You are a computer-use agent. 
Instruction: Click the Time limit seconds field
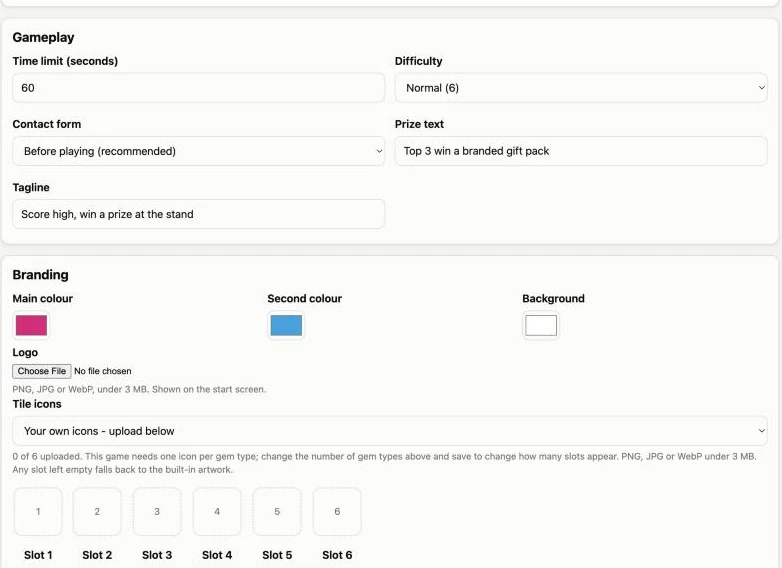[x=198, y=88]
